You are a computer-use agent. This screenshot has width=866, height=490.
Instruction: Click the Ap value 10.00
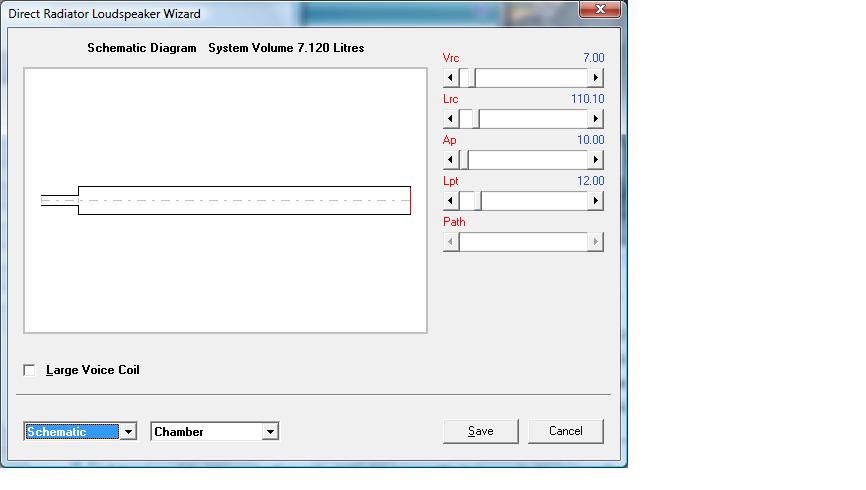(x=590, y=139)
